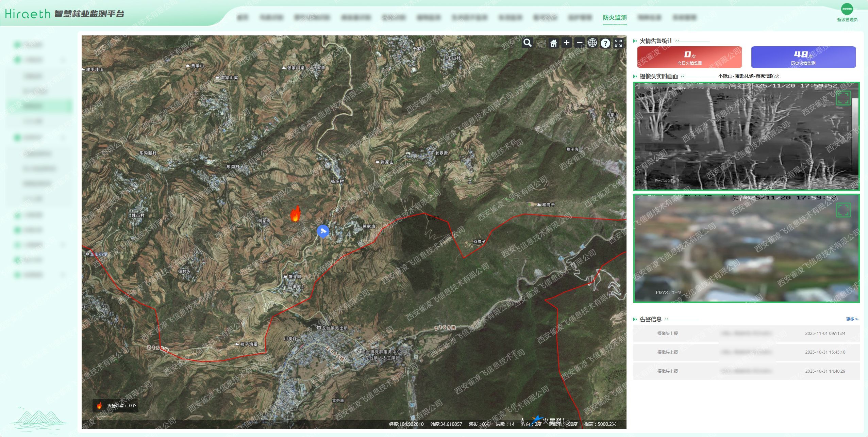Open map help question mark icon
The width and height of the screenshot is (868, 437).
[x=605, y=43]
